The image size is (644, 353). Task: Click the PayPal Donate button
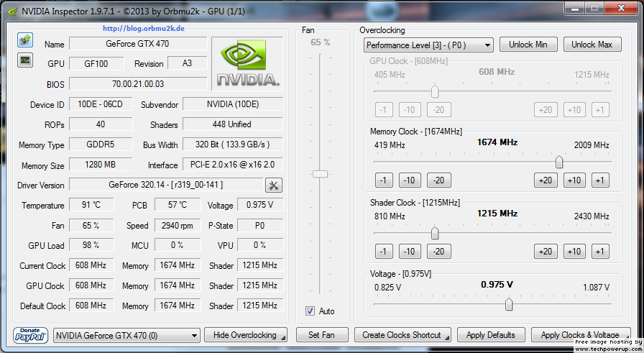coord(30,335)
